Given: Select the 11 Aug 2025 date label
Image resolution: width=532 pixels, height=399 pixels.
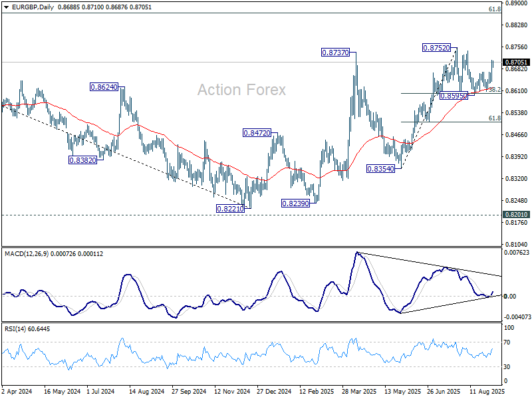Looking at the screenshot, I should 487,392.
